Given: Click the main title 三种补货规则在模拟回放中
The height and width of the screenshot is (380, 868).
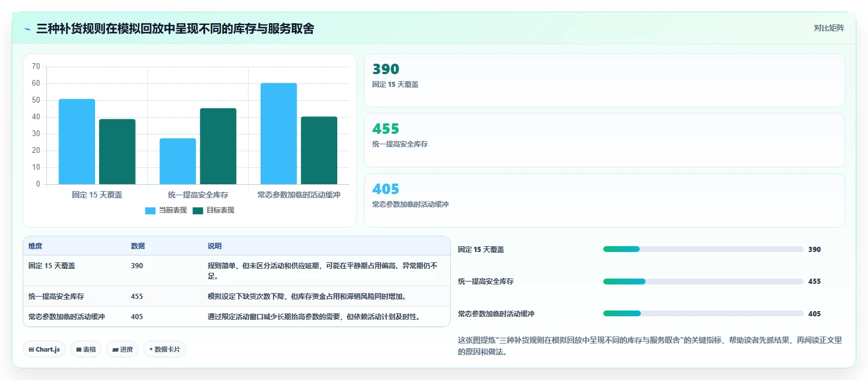Looking at the screenshot, I should click(175, 28).
